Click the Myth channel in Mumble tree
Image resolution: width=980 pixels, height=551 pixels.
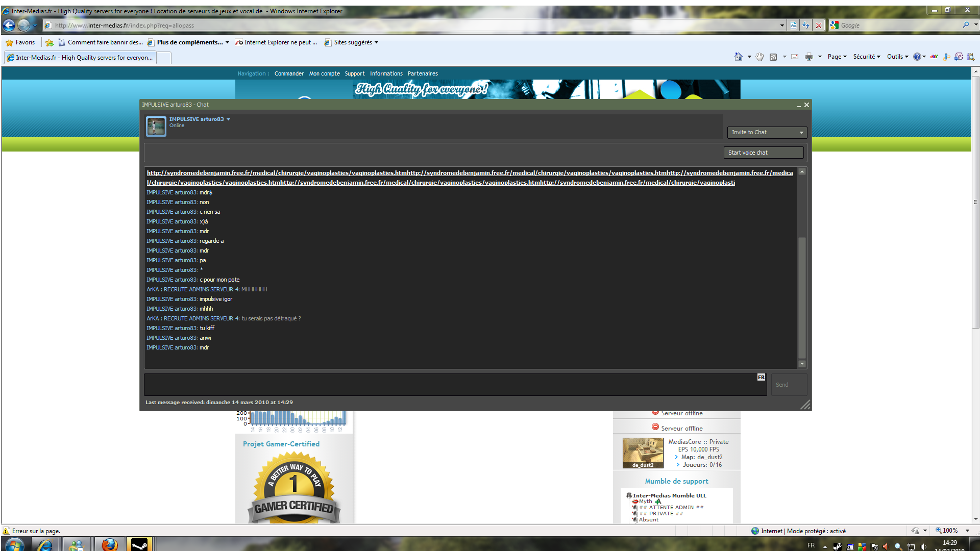[x=645, y=502]
